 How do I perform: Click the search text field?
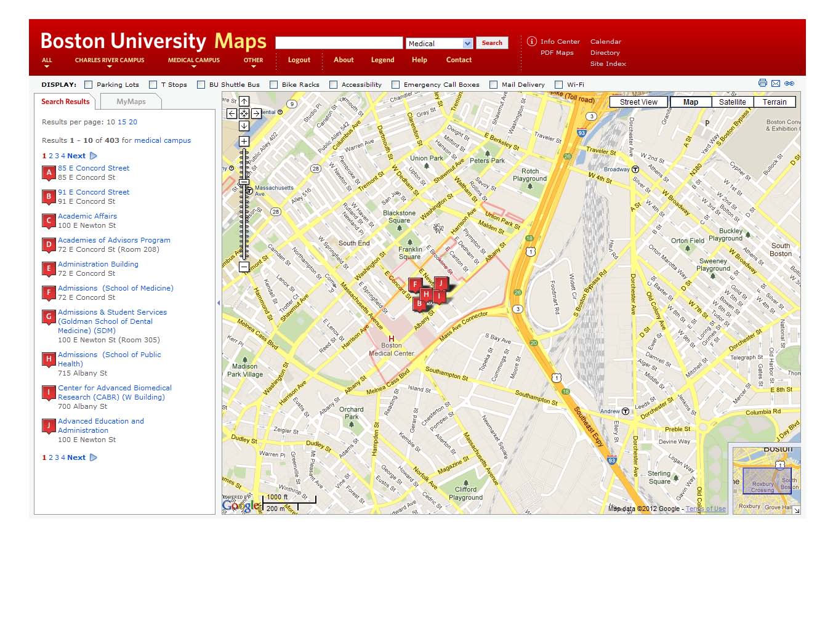[339, 43]
